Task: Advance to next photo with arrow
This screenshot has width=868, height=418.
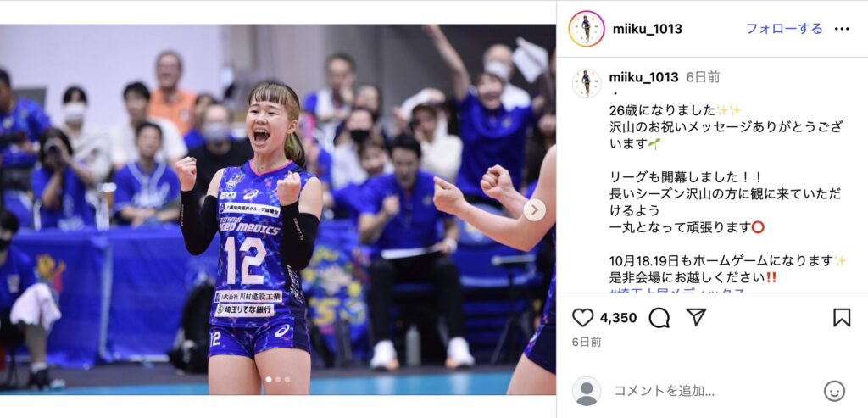Action: (535, 209)
